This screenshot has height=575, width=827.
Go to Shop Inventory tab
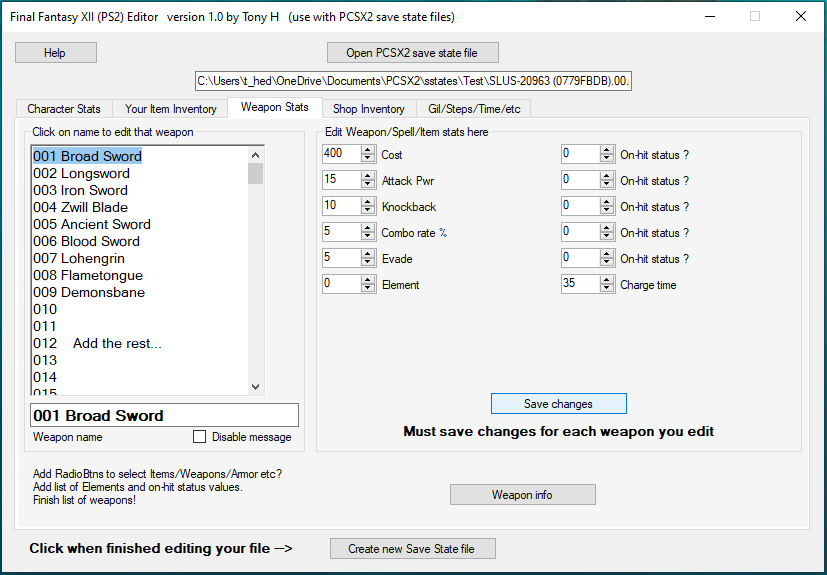pos(369,109)
